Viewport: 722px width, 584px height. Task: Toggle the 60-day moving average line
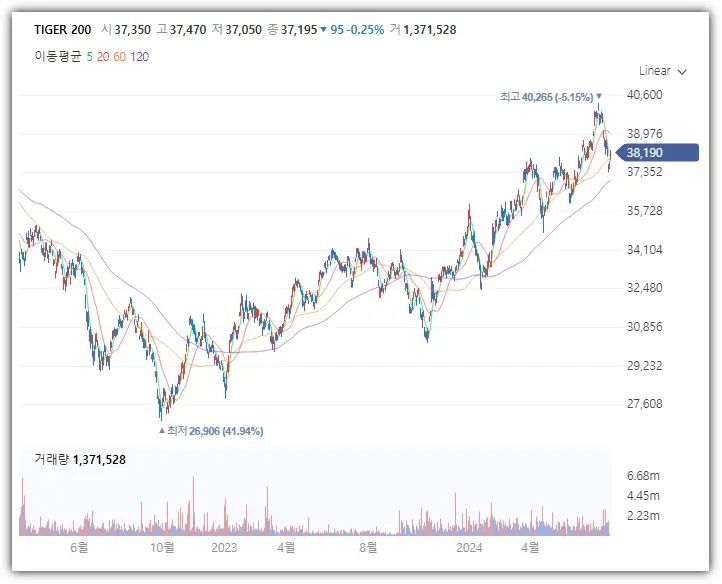(119, 57)
